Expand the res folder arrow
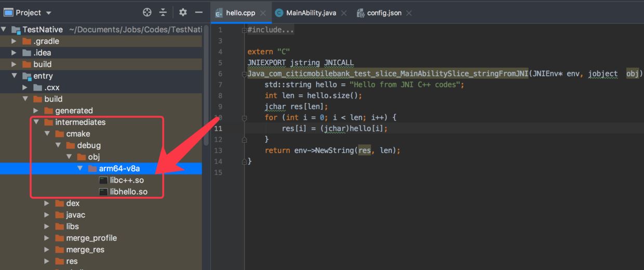Screen dimensions: 644x270 (47, 261)
